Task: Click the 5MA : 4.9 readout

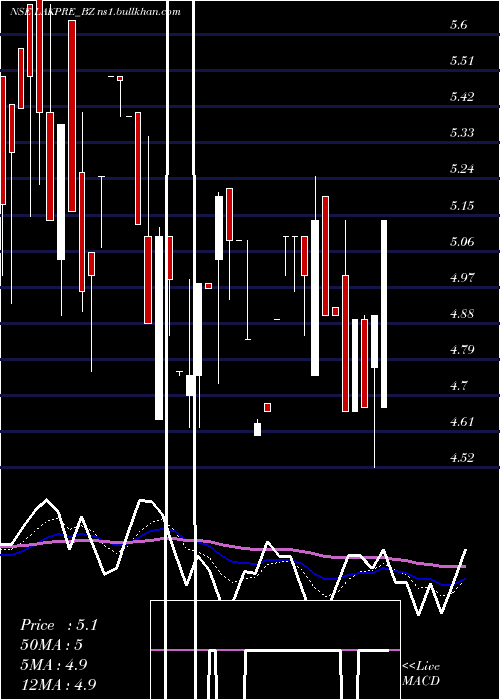Action: 55,665
